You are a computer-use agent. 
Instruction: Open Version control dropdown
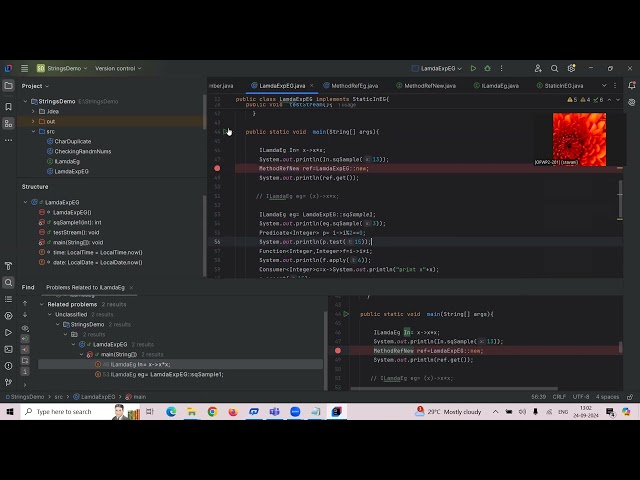pyautogui.click(x=118, y=68)
